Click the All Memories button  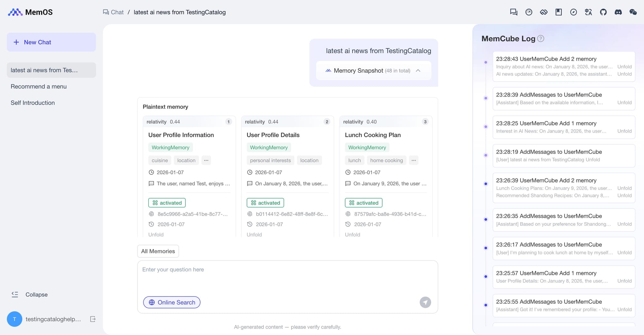tap(158, 251)
